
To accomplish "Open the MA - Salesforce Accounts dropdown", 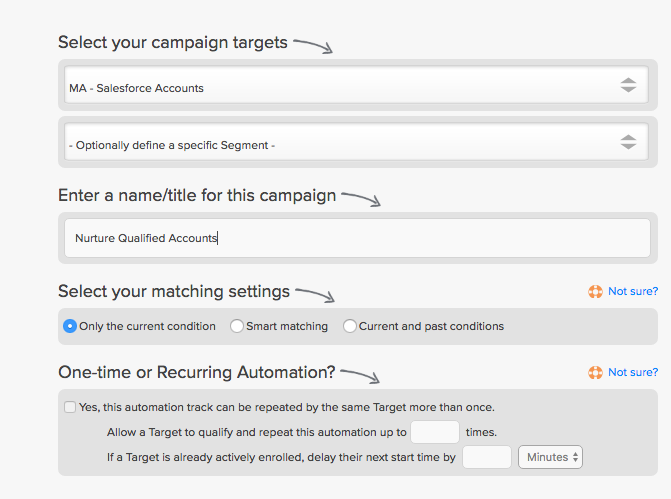I will coord(356,85).
